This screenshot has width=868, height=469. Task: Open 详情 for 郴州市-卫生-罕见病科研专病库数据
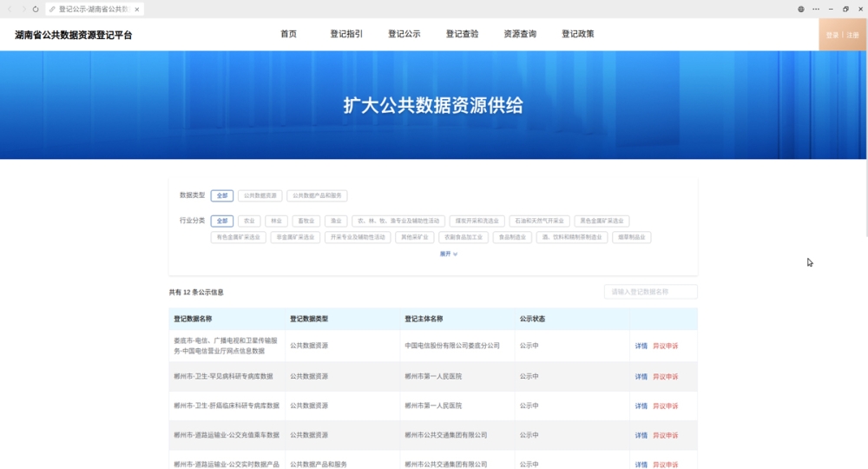pyautogui.click(x=641, y=377)
